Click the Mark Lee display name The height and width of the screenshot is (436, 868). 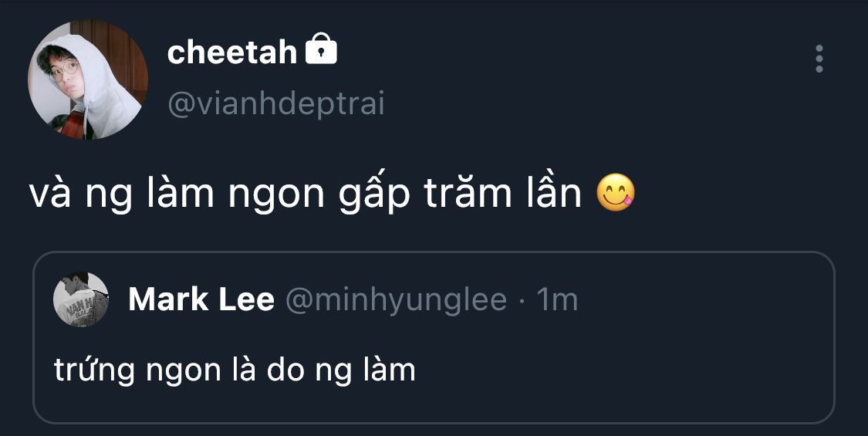click(201, 299)
